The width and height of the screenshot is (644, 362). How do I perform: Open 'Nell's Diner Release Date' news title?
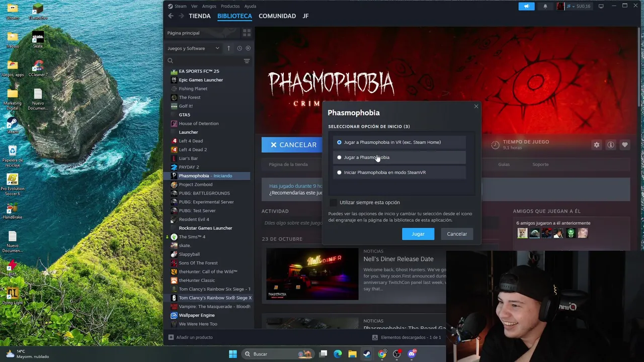click(x=398, y=259)
